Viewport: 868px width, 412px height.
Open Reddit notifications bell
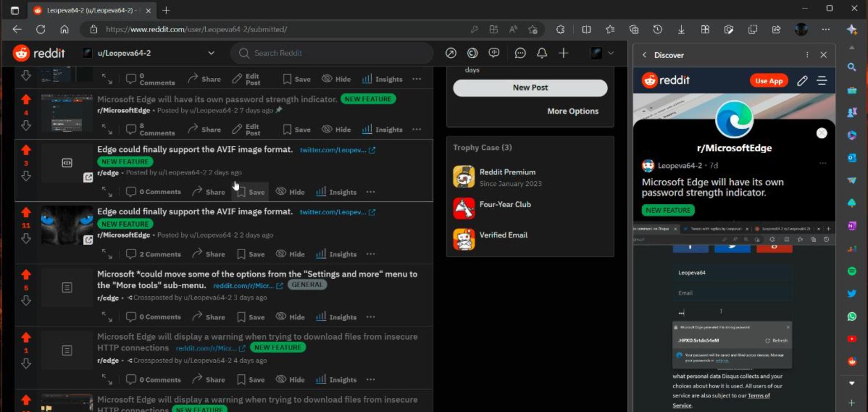click(542, 53)
